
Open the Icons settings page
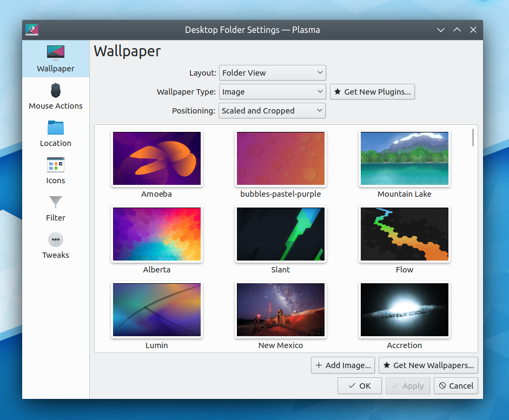pyautogui.click(x=56, y=171)
